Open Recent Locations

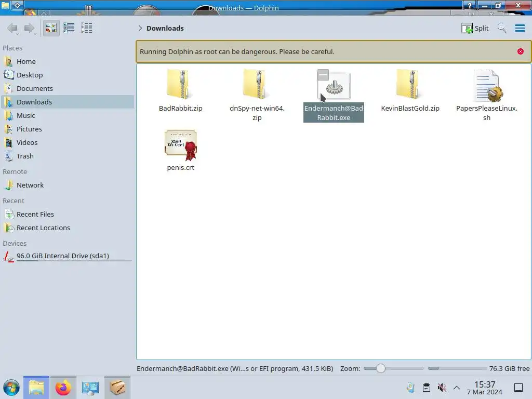point(68,228)
